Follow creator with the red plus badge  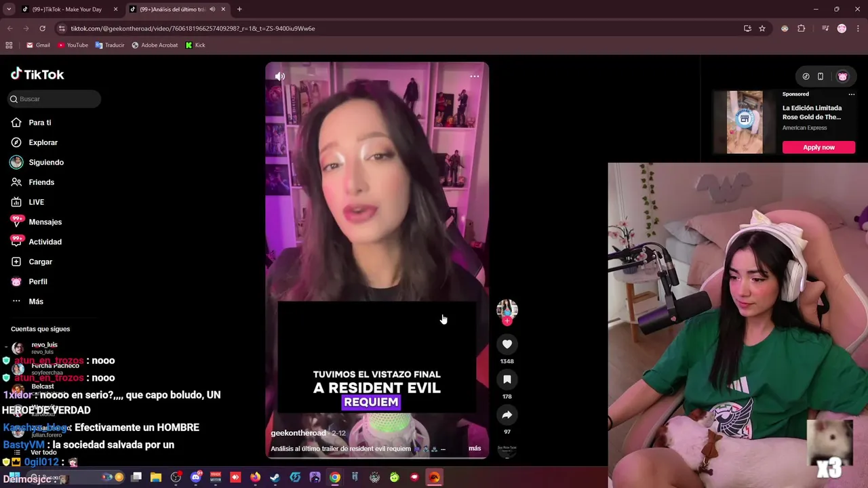507,321
